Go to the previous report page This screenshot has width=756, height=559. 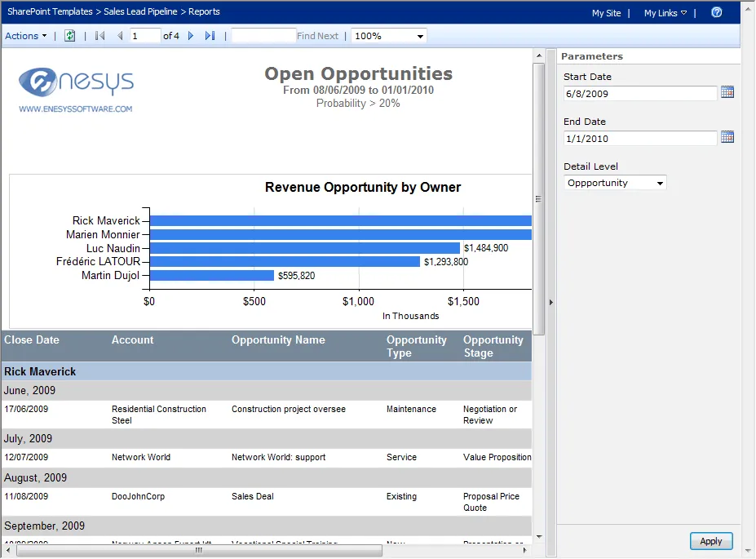point(120,36)
